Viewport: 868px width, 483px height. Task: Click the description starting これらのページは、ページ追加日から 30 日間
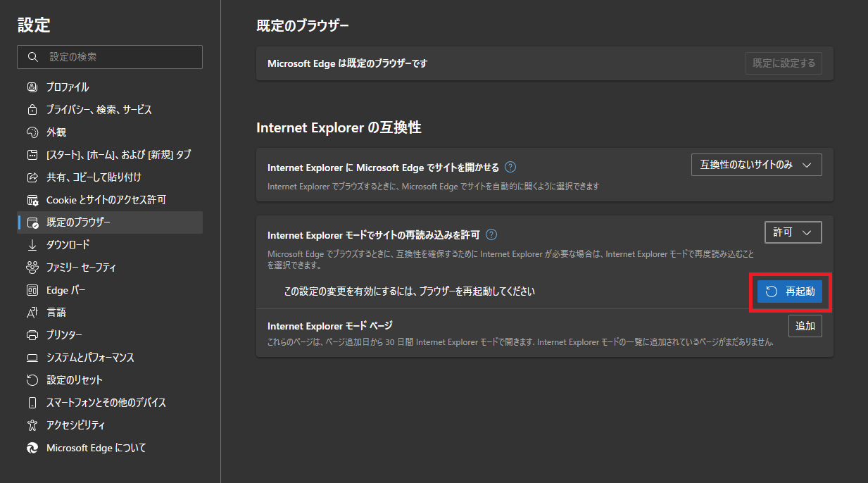pyautogui.click(x=521, y=343)
